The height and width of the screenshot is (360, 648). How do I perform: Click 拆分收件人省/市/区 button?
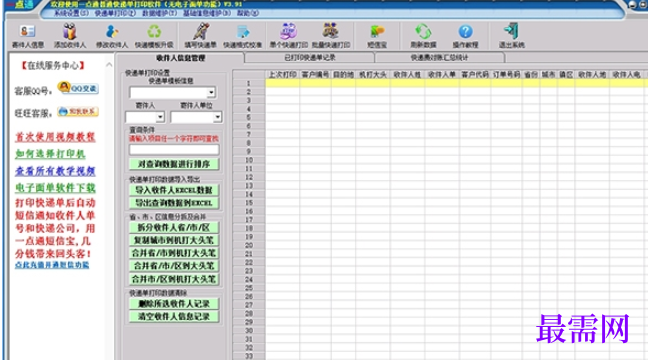[174, 227]
